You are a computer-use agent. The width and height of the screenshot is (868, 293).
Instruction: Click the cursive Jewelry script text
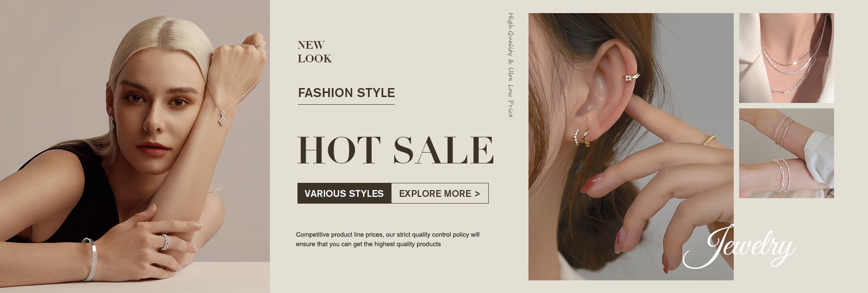click(739, 246)
